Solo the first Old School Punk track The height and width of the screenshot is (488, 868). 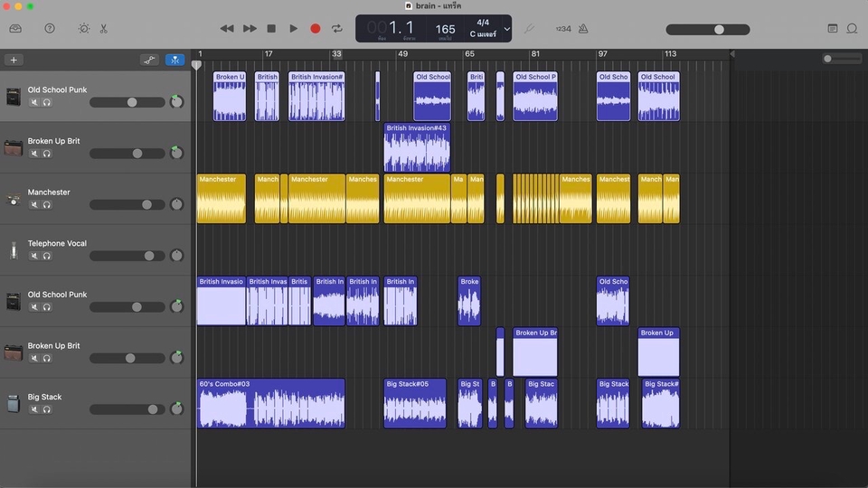[47, 102]
